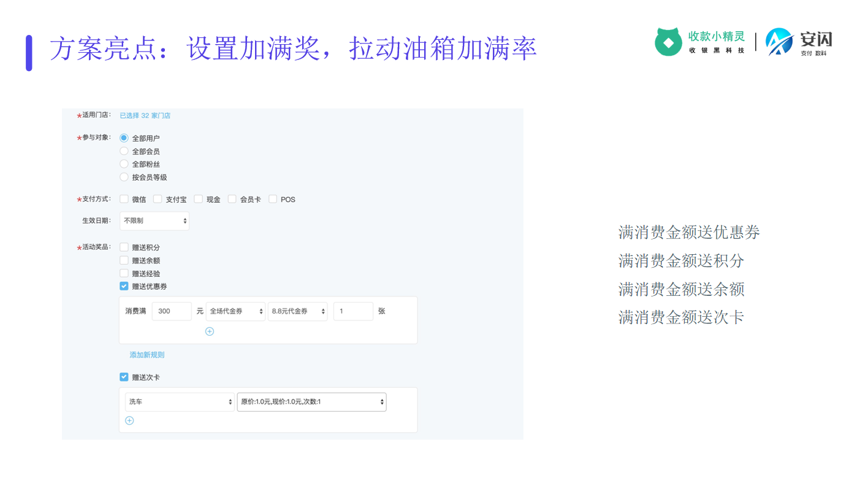Click the text 满消费金额送次卡
868x487 pixels.
(x=681, y=317)
